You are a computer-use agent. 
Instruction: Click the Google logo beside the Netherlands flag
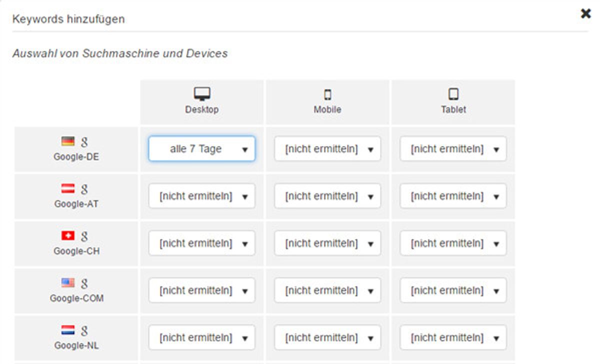pyautogui.click(x=84, y=330)
